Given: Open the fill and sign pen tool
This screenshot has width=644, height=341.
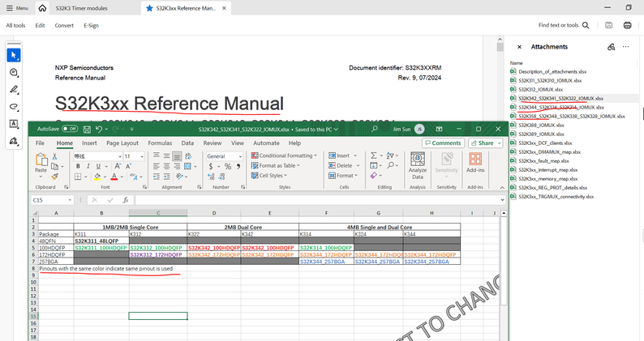Looking at the screenshot, I should (14, 141).
